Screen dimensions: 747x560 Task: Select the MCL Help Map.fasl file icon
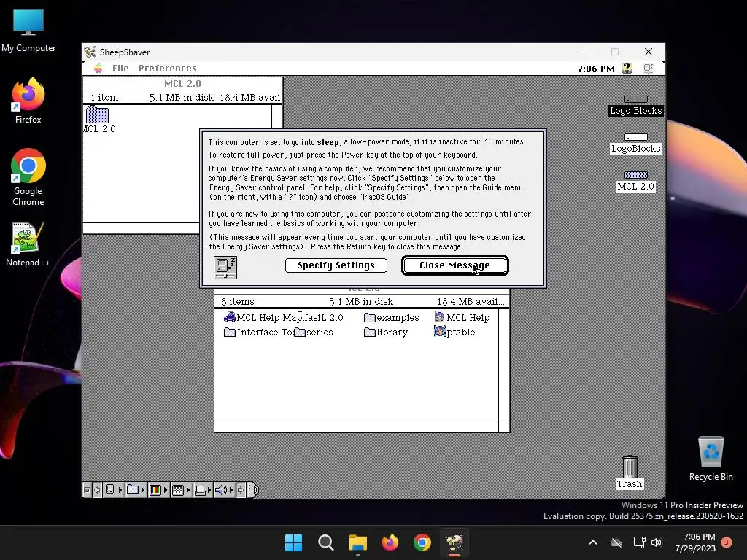point(230,317)
